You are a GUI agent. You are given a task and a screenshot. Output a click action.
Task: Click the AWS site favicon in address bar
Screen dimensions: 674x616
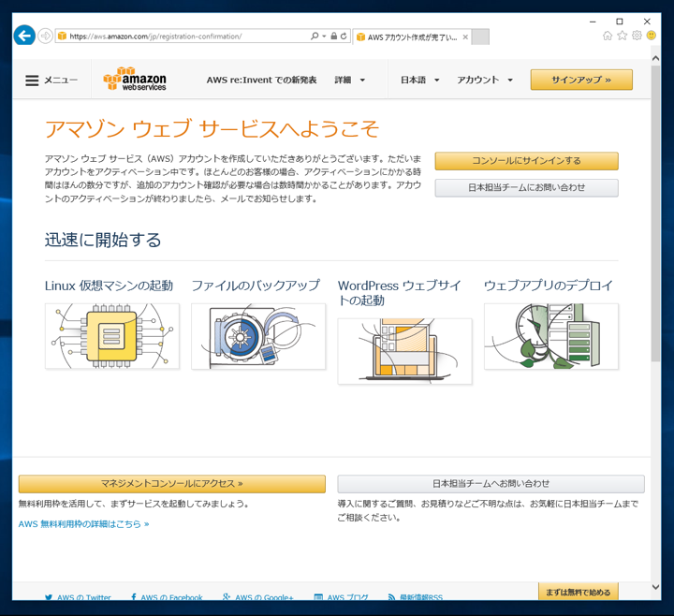[62, 37]
